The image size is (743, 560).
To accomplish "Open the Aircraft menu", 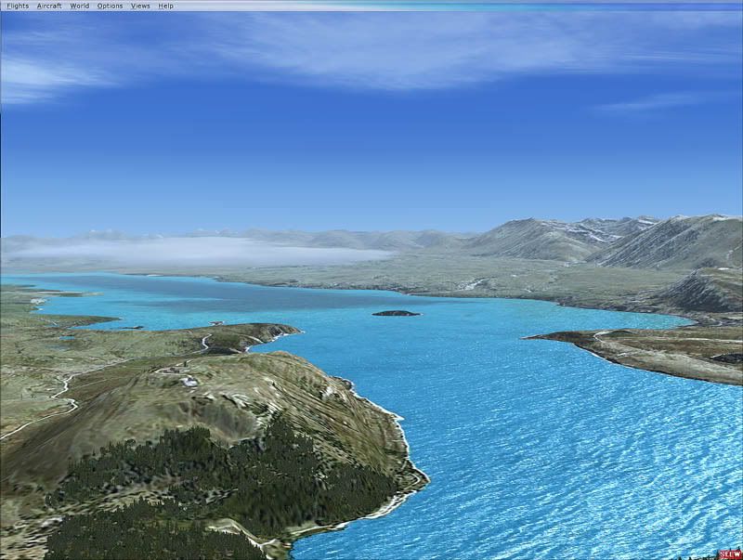I will pyautogui.click(x=49, y=6).
